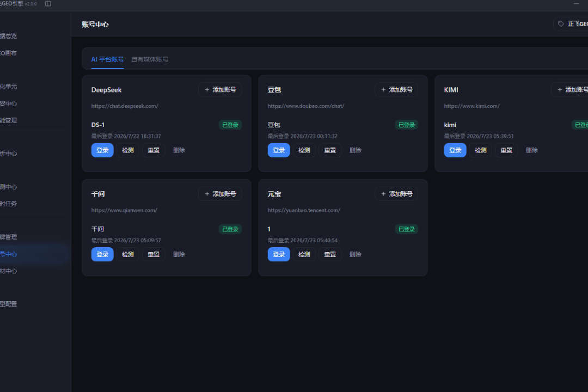Open the 容中心 sidebar item
Viewport: 588px width, 392px height.
pyautogui.click(x=8, y=103)
